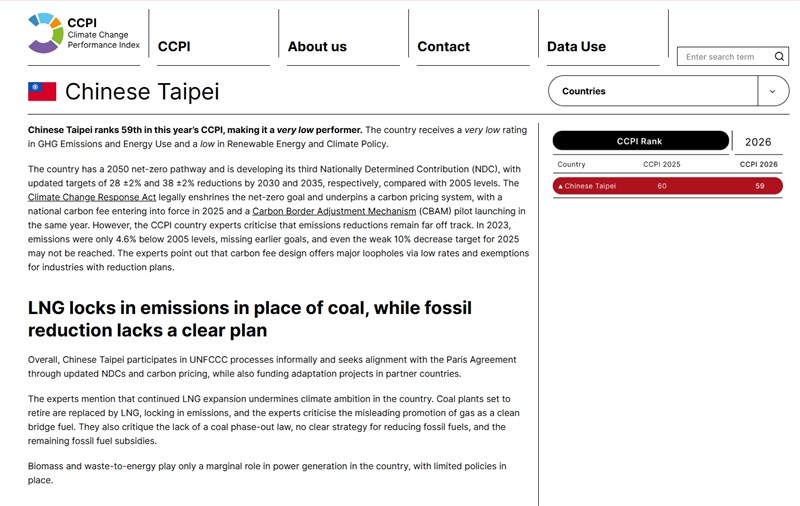Click the rank-up triangle beside Chinese Taipei
The height and width of the screenshot is (506, 800).
560,187
